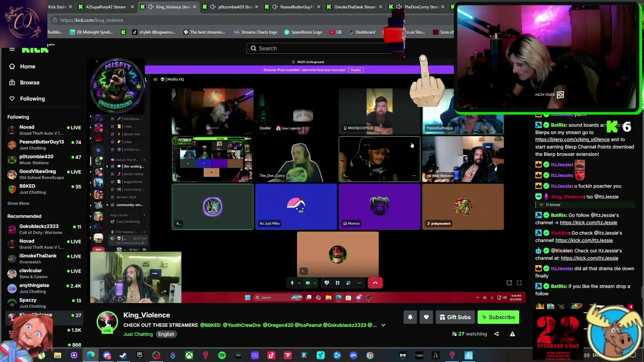Open the Kick sidebar hamburger menu
This screenshot has height=362, width=644.
pos(12,49)
